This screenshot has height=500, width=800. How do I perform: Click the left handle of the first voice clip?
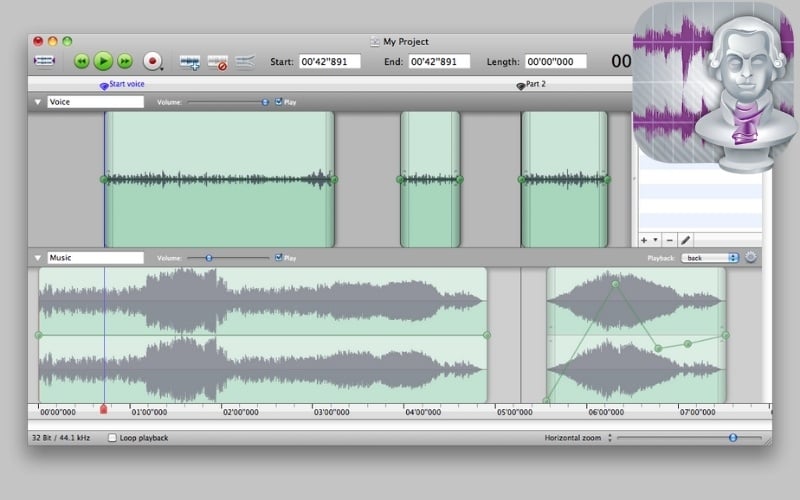click(104, 180)
